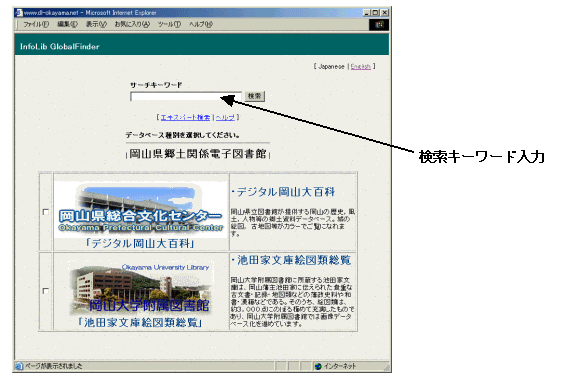
Task: Click the Windows flag throbber icon
Action: click(x=379, y=25)
